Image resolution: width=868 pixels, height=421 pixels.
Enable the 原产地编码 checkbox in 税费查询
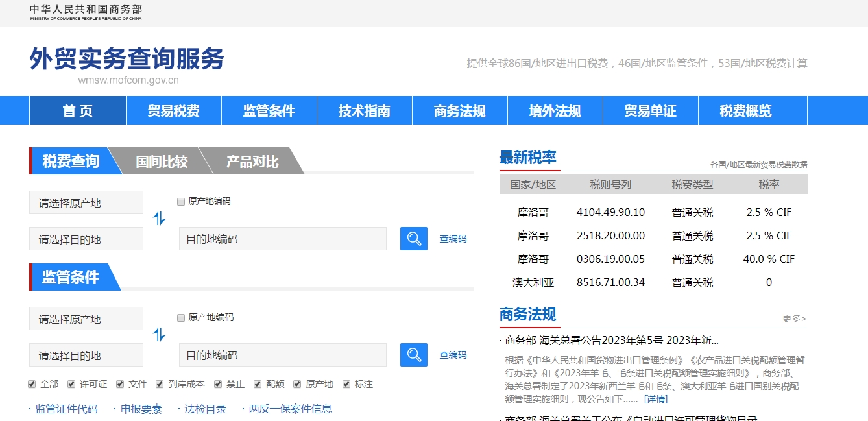coord(180,202)
